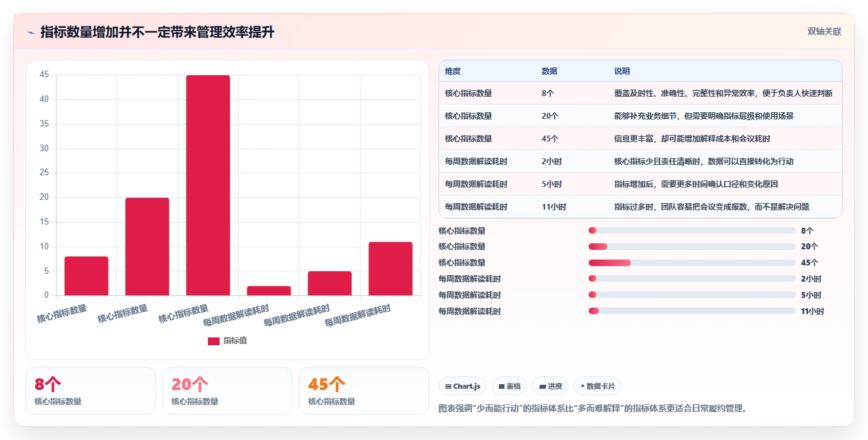Click the 2小时 progress bar
The image size is (868, 440).
692,279
